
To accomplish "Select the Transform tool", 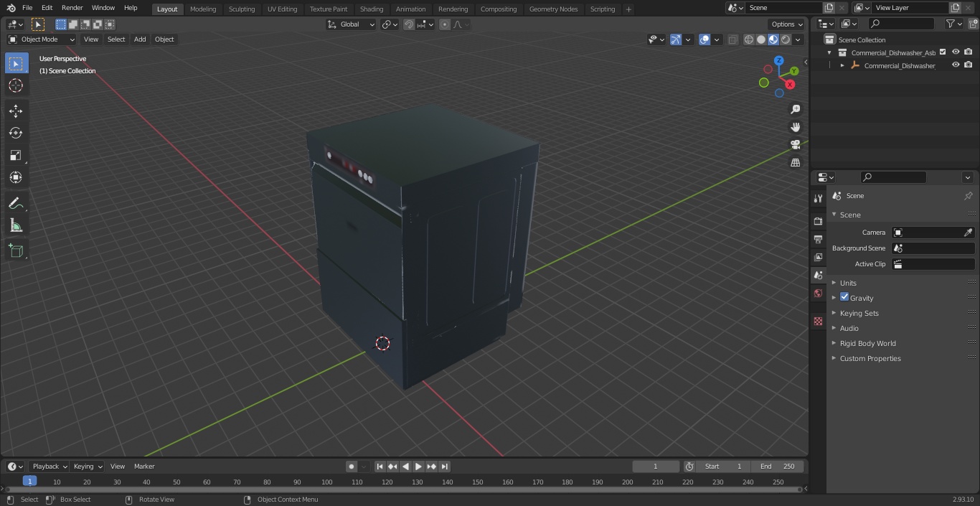I will point(16,177).
